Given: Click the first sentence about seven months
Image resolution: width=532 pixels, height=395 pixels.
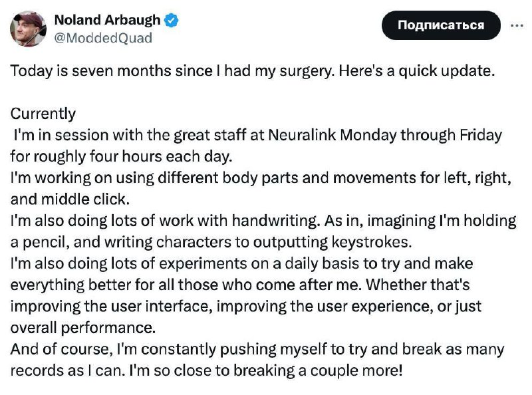Looking at the screenshot, I should pyautogui.click(x=253, y=71).
